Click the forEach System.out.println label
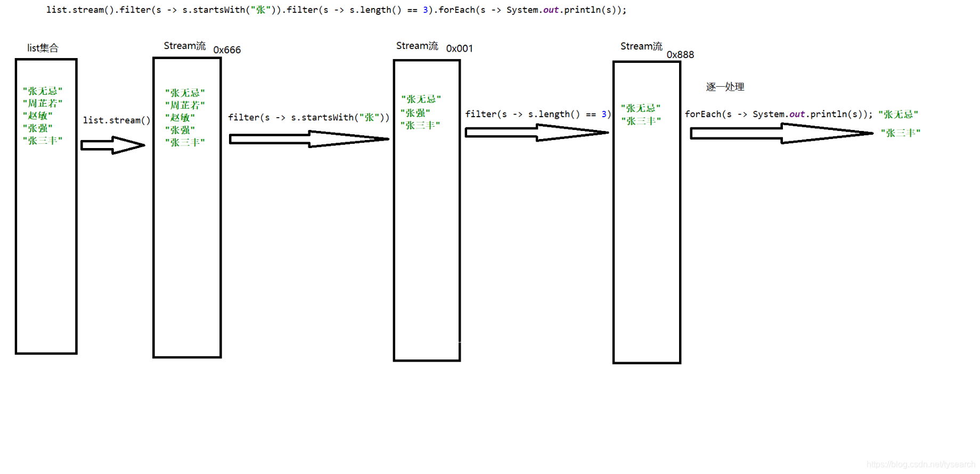Image resolution: width=980 pixels, height=474 pixels. pyautogui.click(x=779, y=114)
